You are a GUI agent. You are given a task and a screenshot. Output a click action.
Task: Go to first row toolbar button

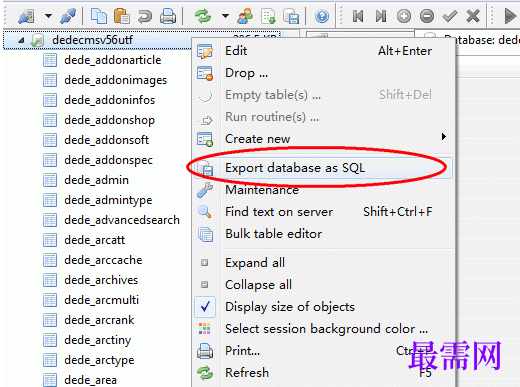(x=358, y=16)
